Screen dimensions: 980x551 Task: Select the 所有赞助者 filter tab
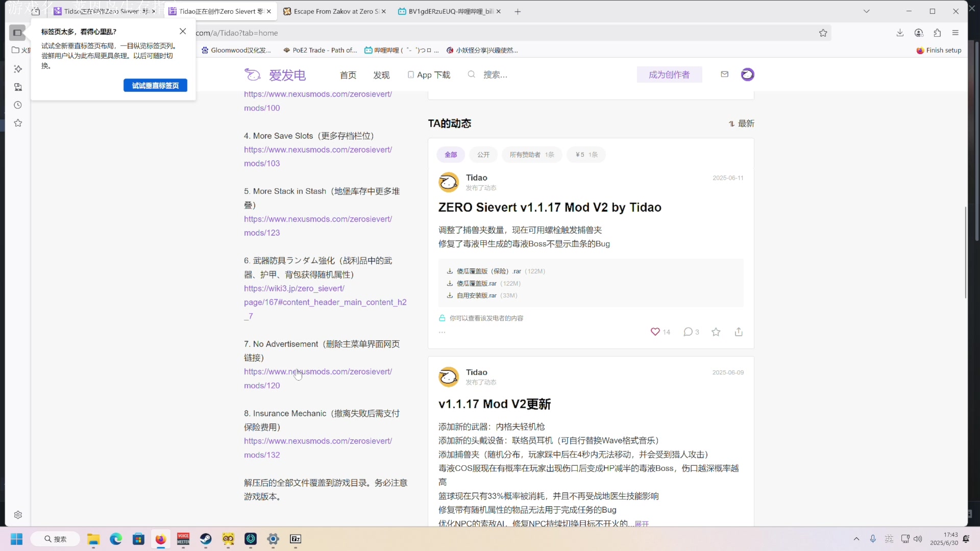532,155
